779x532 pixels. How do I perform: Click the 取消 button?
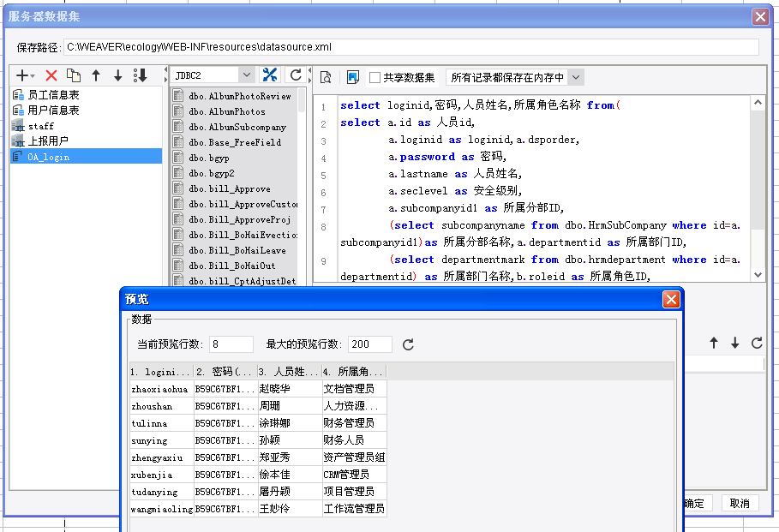740,503
